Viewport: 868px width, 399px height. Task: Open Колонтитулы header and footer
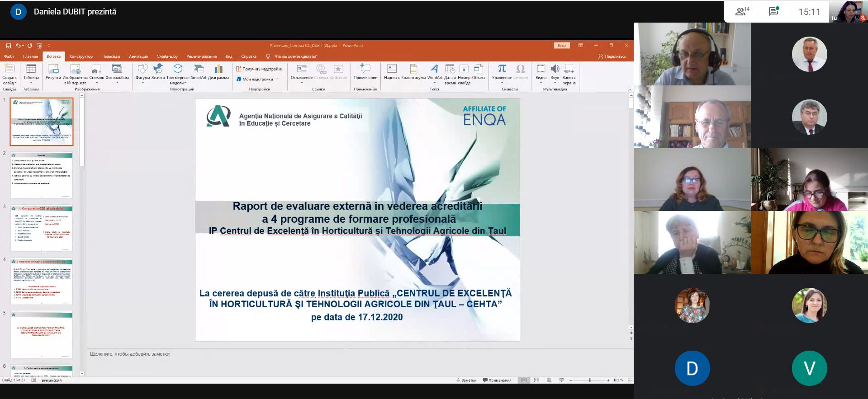tap(413, 72)
